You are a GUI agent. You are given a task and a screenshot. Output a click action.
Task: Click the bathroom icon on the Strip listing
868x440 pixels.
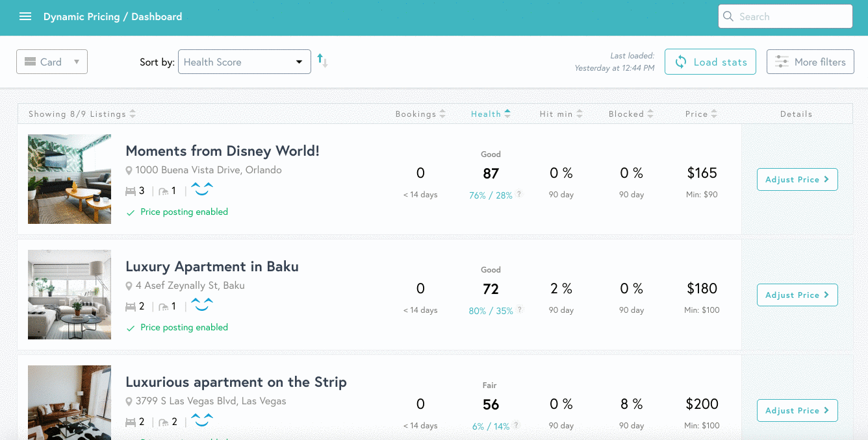(164, 422)
